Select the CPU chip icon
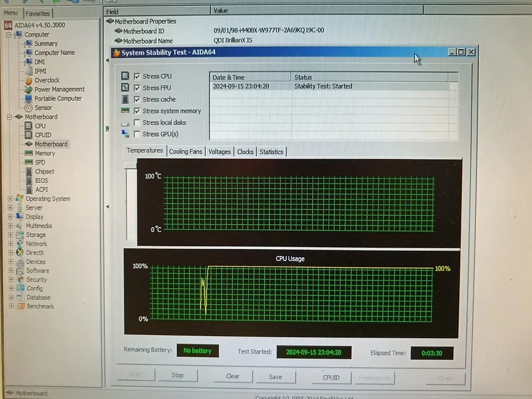The width and height of the screenshot is (532, 399). [29, 126]
